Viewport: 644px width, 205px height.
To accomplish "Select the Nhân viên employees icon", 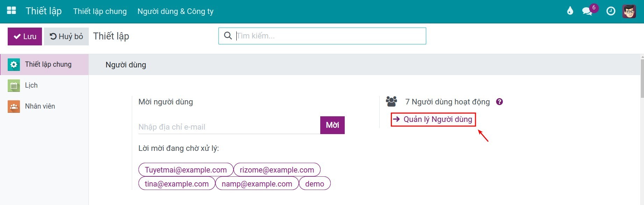I will tap(14, 107).
